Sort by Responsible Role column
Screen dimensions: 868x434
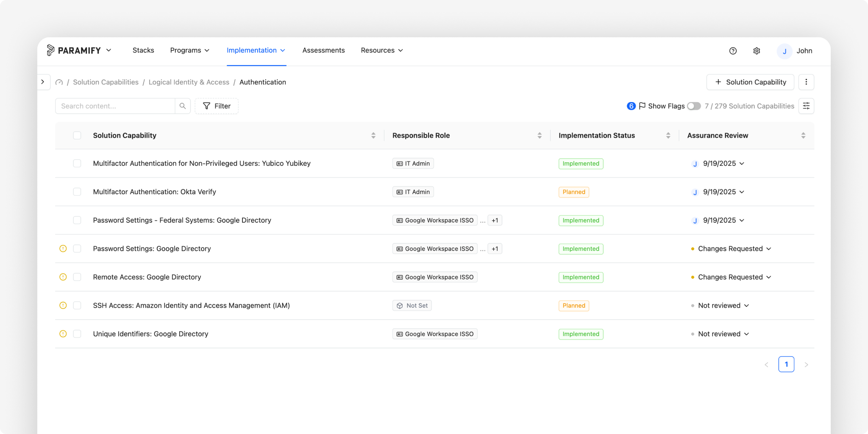540,136
